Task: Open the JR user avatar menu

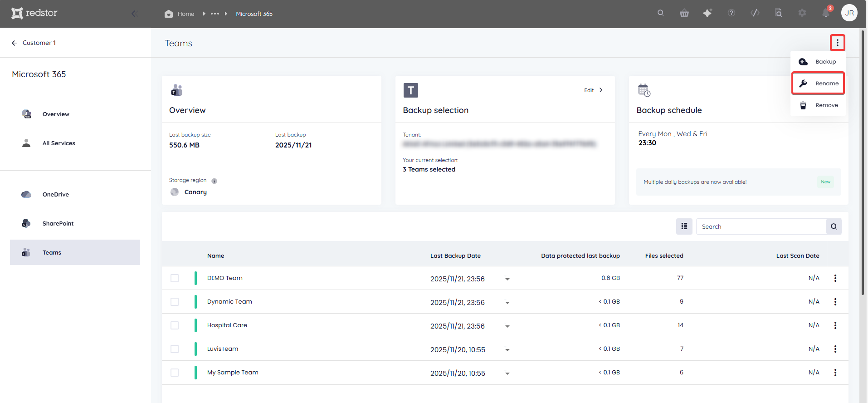Action: point(849,13)
